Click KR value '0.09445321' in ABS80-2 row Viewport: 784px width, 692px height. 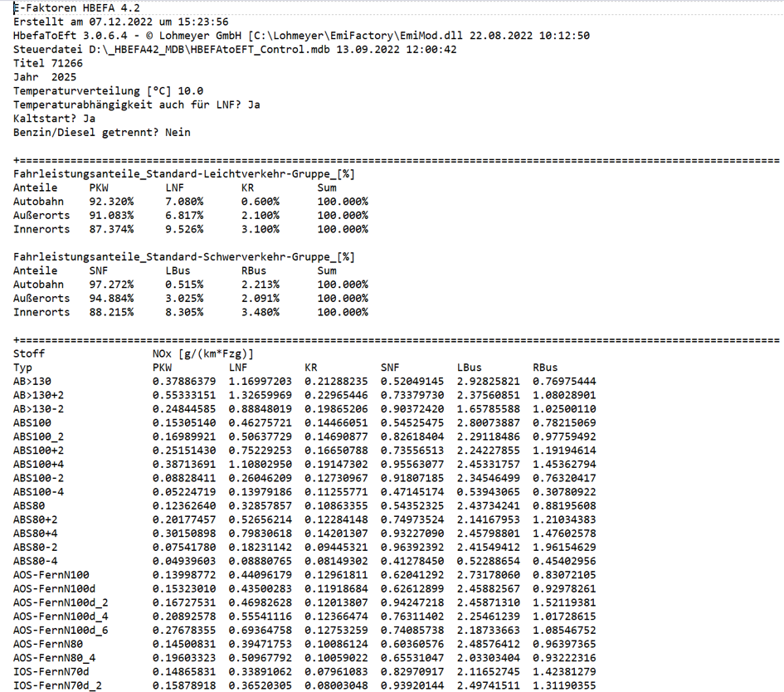(336, 548)
